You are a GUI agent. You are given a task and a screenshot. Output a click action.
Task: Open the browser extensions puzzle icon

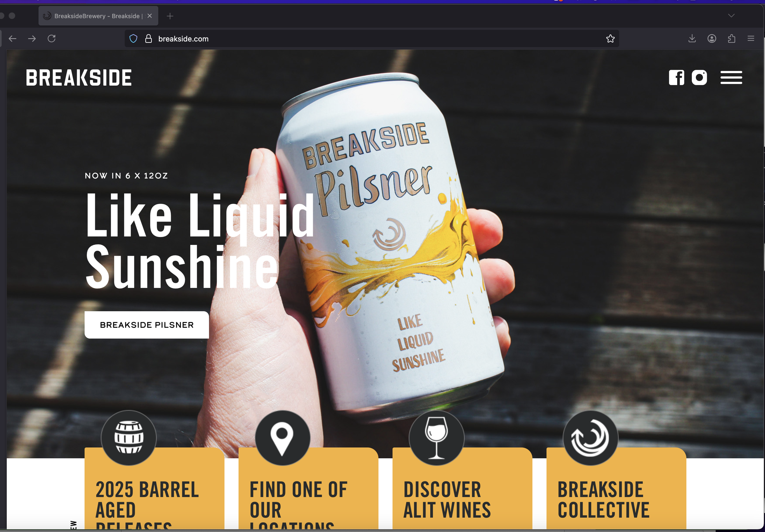point(731,39)
